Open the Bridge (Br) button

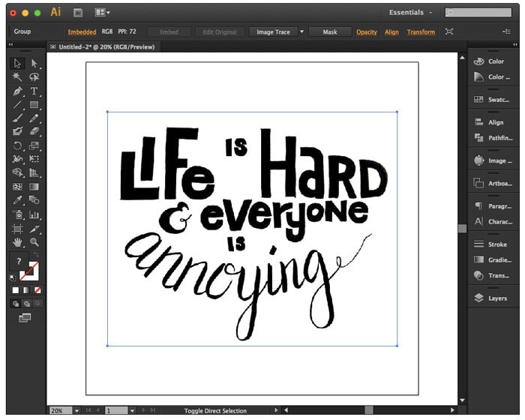[78, 13]
